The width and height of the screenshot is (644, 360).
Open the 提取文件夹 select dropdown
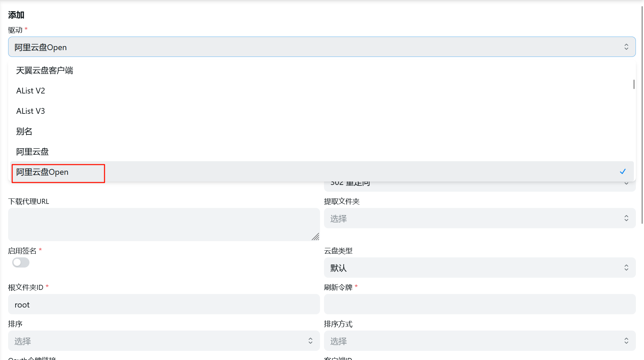(x=480, y=218)
